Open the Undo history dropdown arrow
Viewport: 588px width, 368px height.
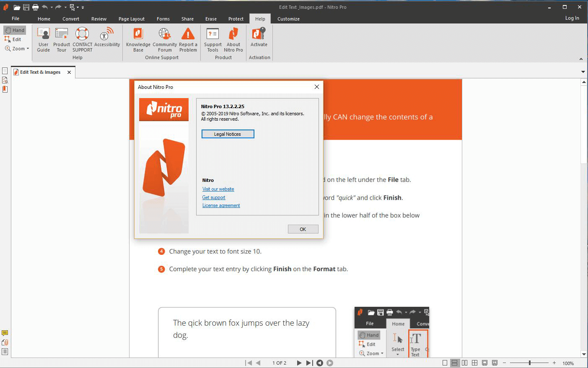(x=52, y=7)
